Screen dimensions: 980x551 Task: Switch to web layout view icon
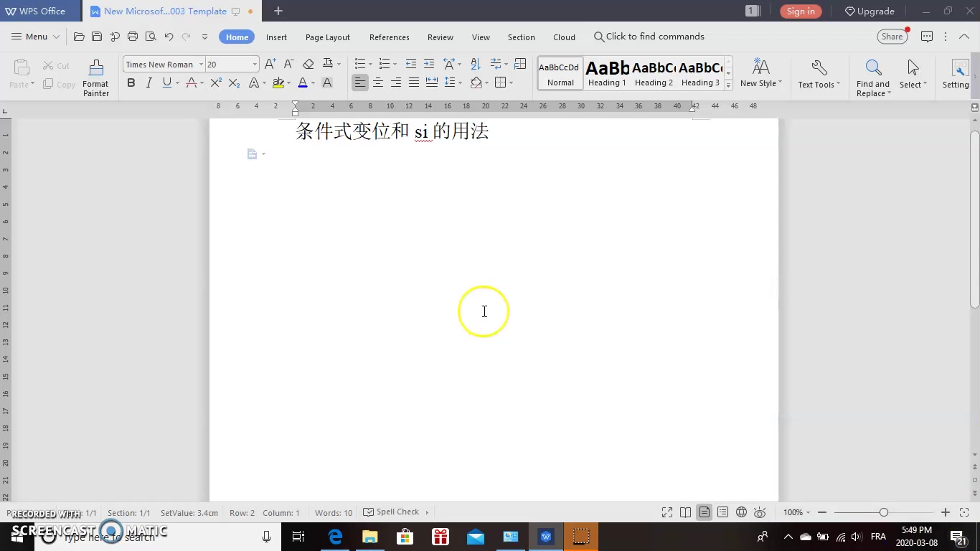741,512
